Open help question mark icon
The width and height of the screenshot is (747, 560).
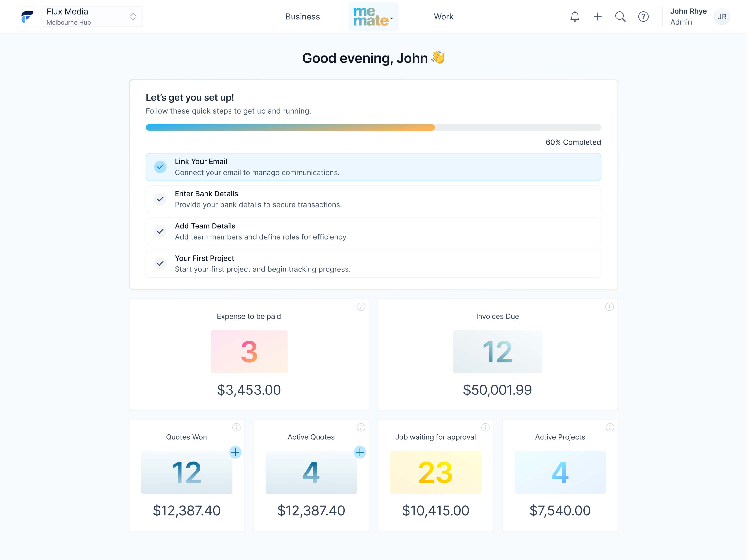[x=643, y=17]
